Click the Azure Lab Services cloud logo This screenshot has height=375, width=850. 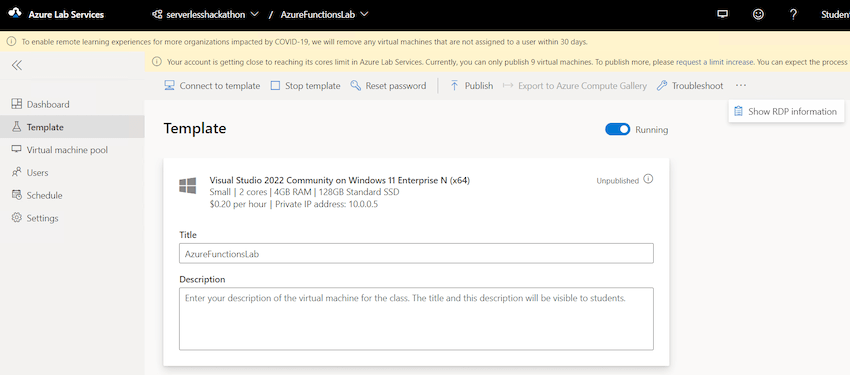14,14
